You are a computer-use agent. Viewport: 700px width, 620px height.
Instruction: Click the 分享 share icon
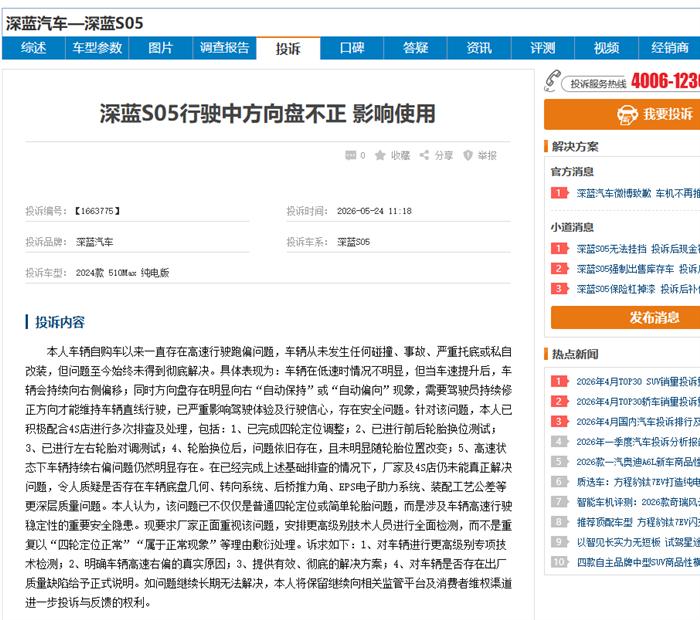tap(424, 155)
